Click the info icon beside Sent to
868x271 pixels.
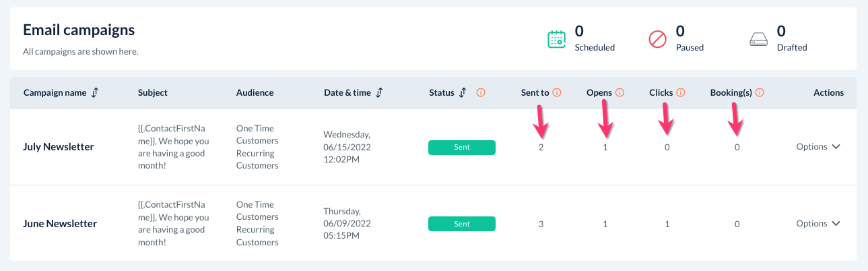(557, 93)
